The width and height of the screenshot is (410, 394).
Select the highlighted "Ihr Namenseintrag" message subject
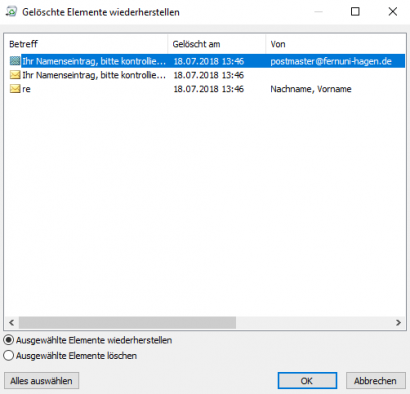tap(94, 61)
